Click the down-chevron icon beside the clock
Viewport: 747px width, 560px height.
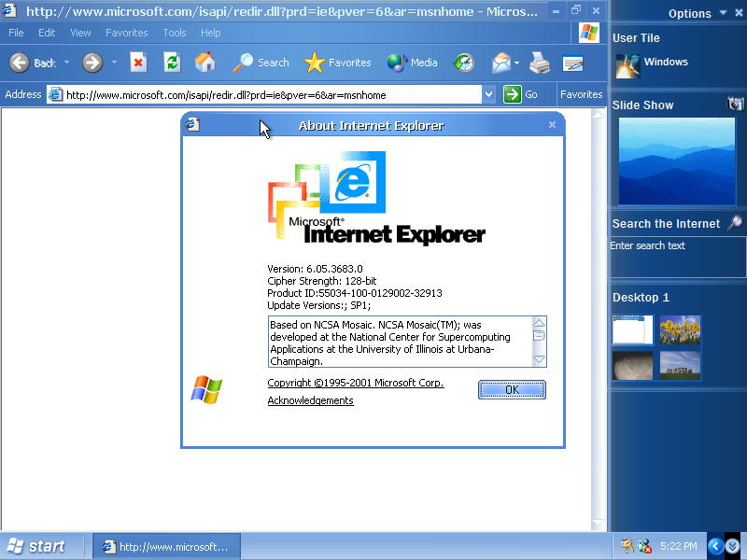[733, 546]
